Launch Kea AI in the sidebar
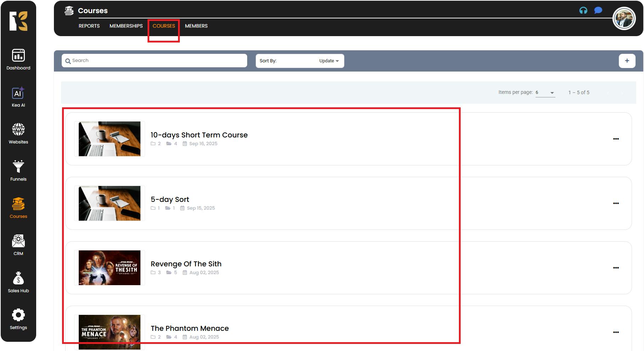Screen dimensions: 644x351 (x=18, y=97)
